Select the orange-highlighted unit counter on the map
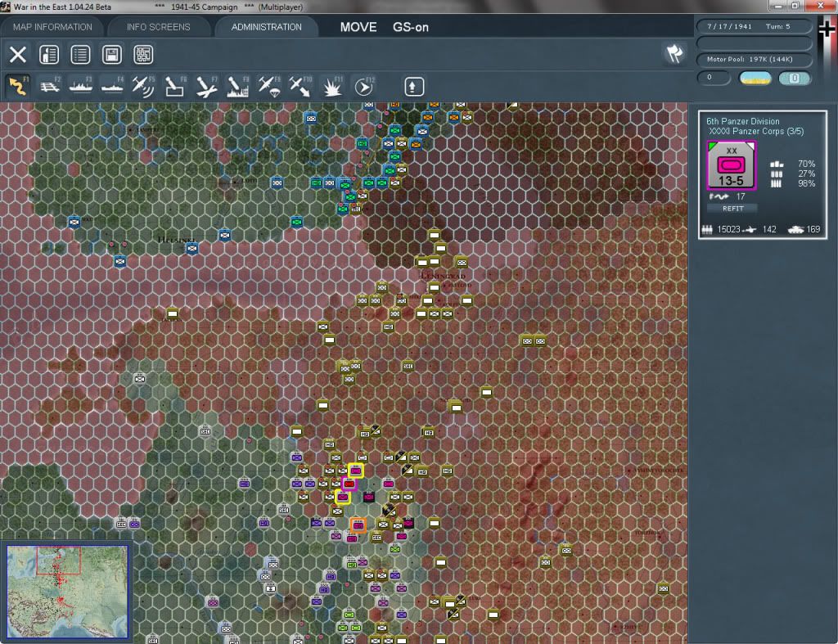838x644 pixels. pyautogui.click(x=358, y=525)
